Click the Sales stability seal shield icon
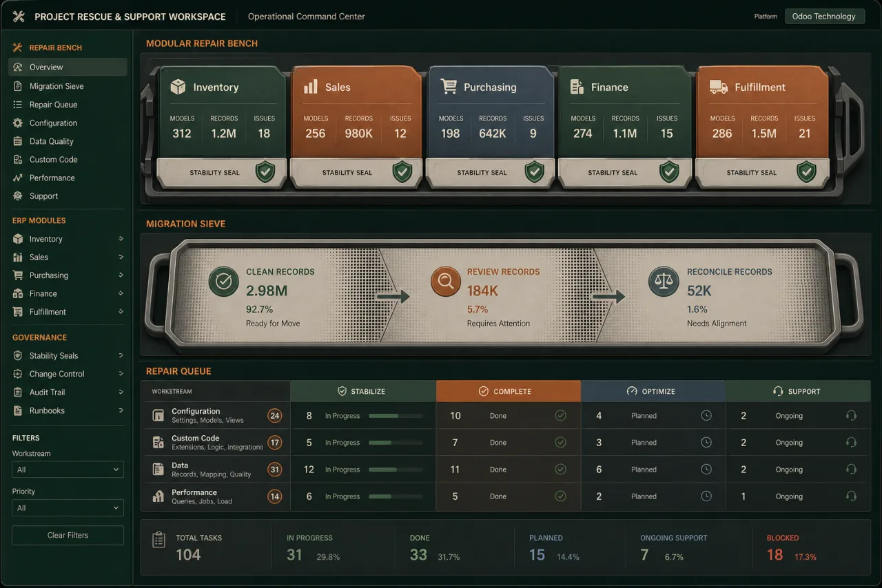 pos(402,172)
